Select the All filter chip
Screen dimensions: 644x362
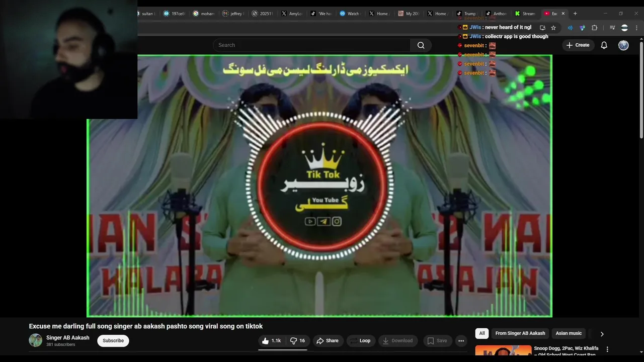point(482,333)
